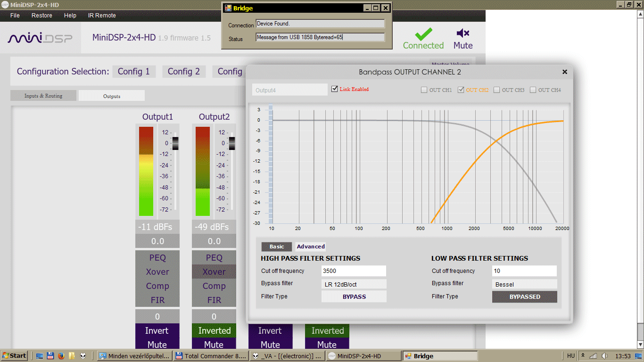
Task: Mute Output1 channel
Action: (157, 344)
